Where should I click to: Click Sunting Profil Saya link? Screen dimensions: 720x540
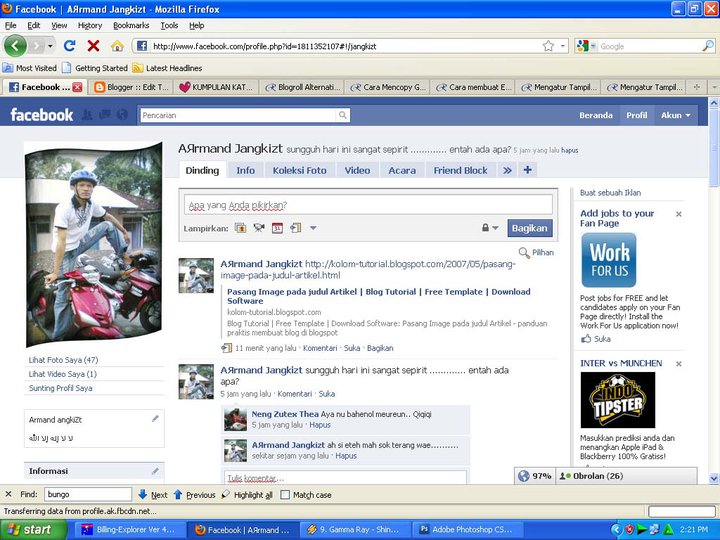coord(60,388)
